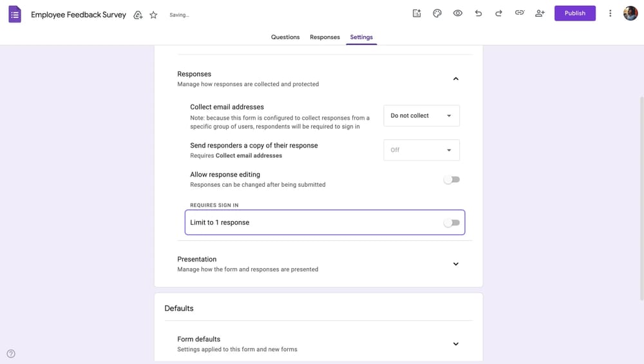Viewport: 644px width, 364px height.
Task: Click the Saving... status text
Action: 180,15
